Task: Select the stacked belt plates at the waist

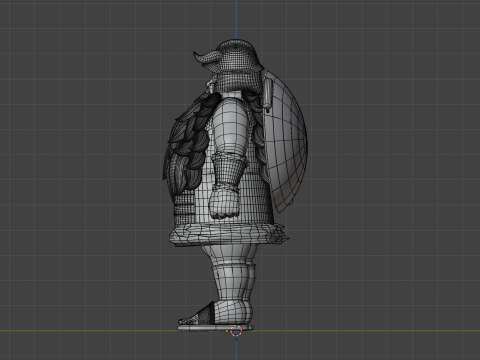Action: pyautogui.click(x=184, y=207)
